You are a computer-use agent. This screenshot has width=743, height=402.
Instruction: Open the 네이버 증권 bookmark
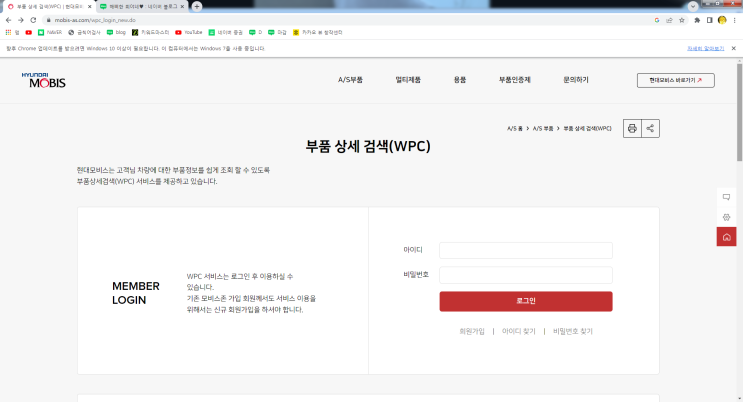pos(226,33)
